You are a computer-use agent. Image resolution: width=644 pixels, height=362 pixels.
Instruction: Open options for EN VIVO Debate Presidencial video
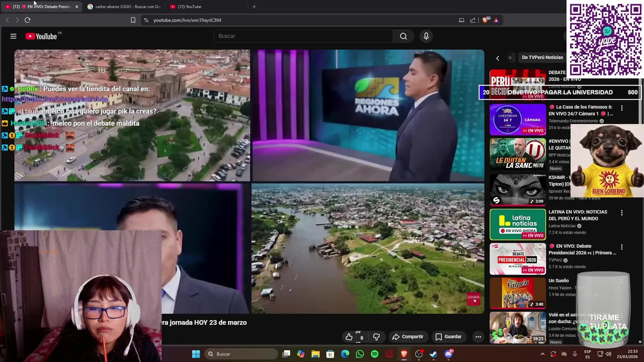622,247
